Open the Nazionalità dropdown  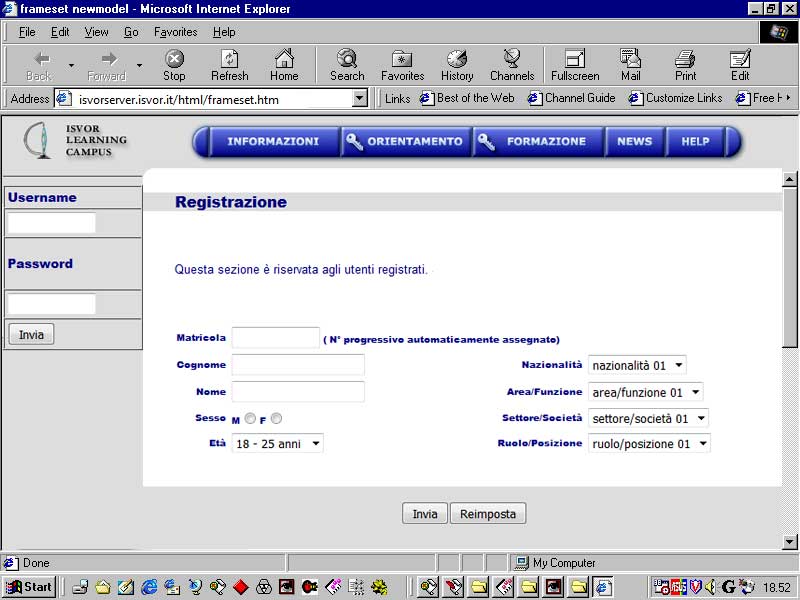(637, 365)
